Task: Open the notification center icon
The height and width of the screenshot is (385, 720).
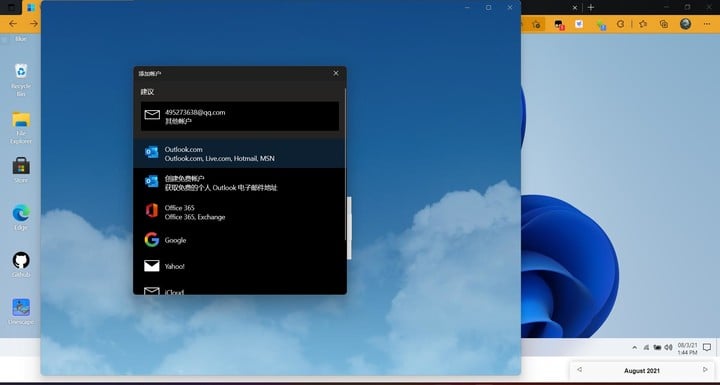Action: pyautogui.click(x=707, y=348)
